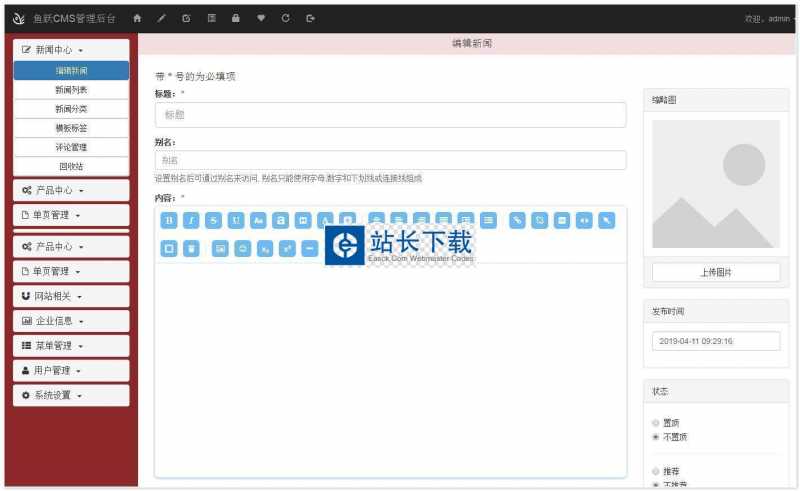Image resolution: width=800 pixels, height=491 pixels.
Task: Open 回收站 from the sidebar
Action: tap(71, 166)
